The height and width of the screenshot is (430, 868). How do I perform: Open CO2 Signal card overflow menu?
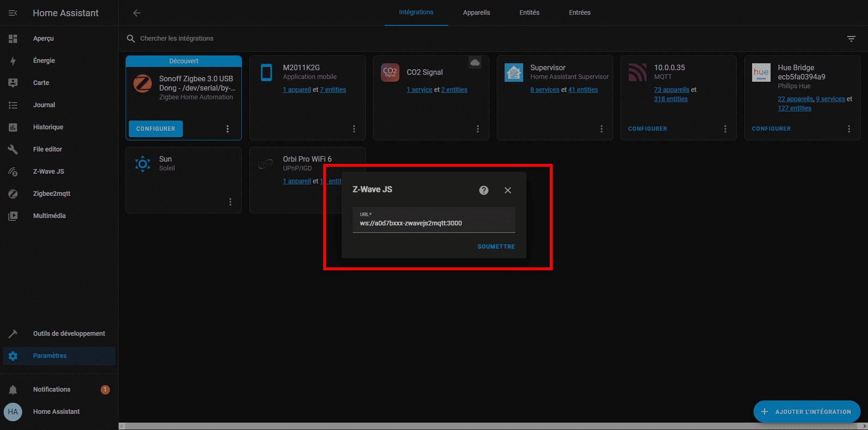point(478,129)
